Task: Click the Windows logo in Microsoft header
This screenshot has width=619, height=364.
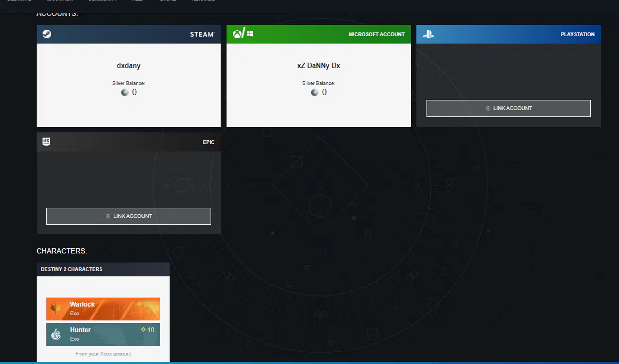Action: (250, 33)
